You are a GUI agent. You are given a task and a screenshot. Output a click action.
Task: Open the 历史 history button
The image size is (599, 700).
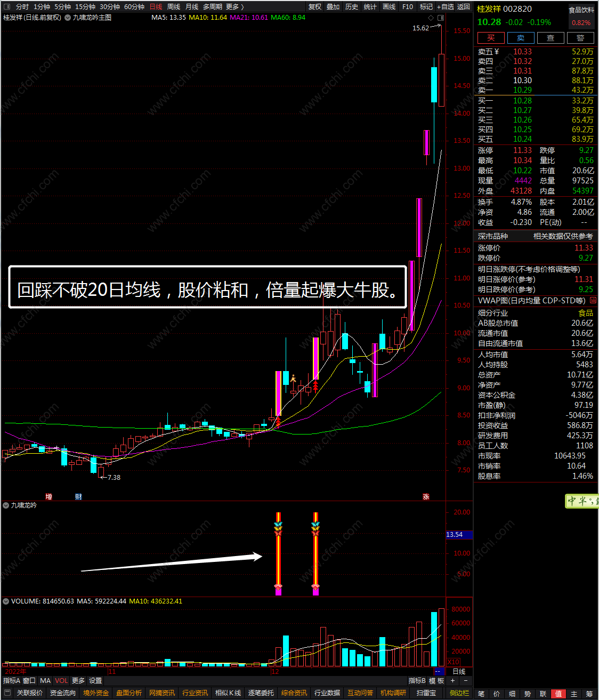352,7
